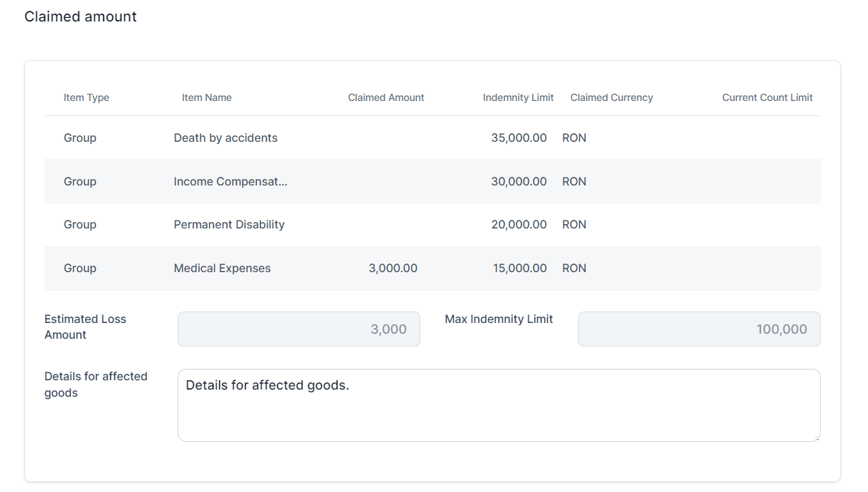Click the 35,000.00 indemnity limit value
868x492 pixels.
click(519, 138)
